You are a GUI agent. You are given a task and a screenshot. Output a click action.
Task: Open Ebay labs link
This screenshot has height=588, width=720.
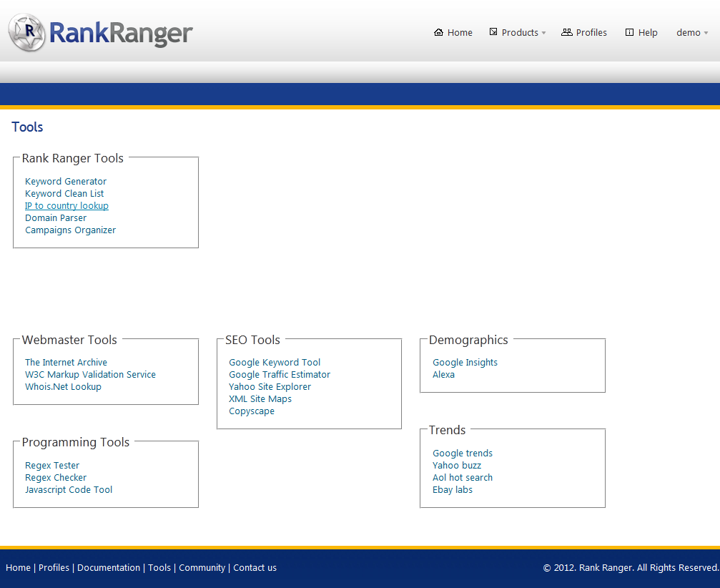coord(453,490)
